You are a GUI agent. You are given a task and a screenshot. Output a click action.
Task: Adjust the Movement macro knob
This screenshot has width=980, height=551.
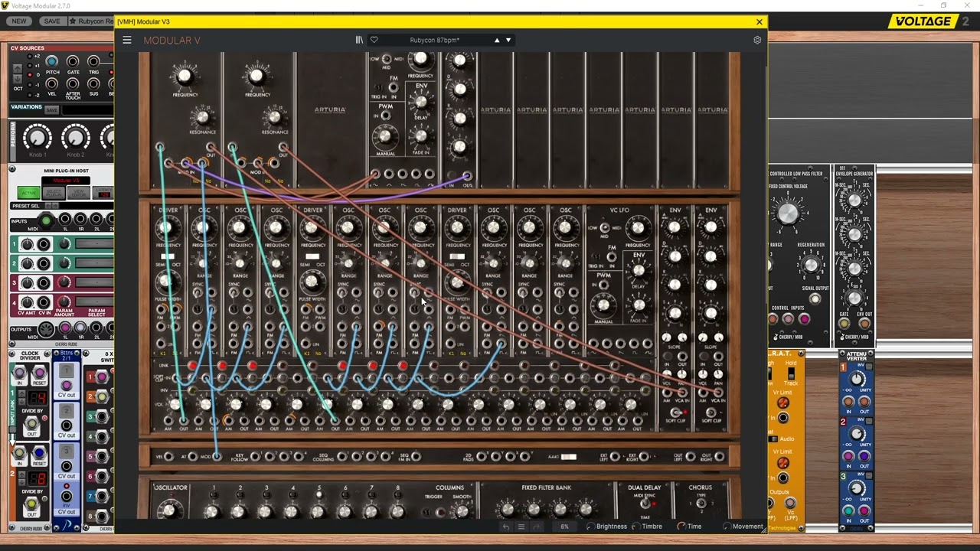(727, 527)
